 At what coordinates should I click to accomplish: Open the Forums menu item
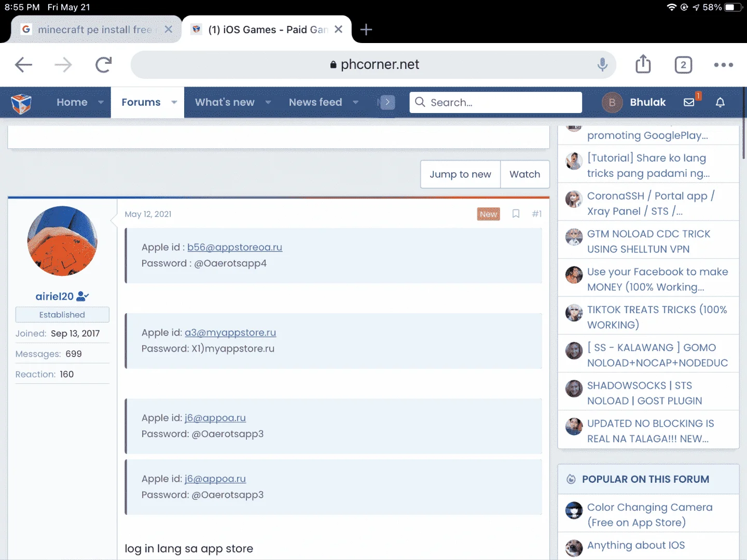[141, 102]
